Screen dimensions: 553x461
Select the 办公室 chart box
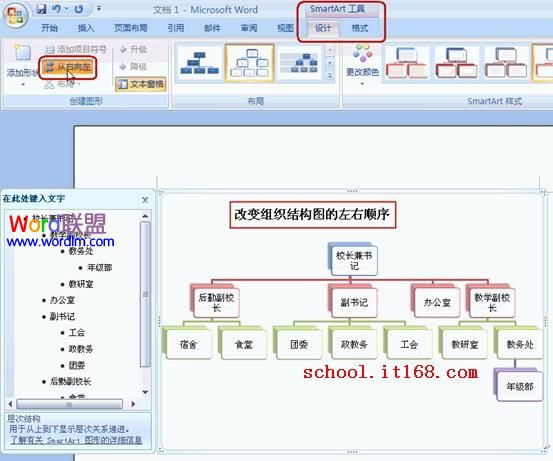437,302
